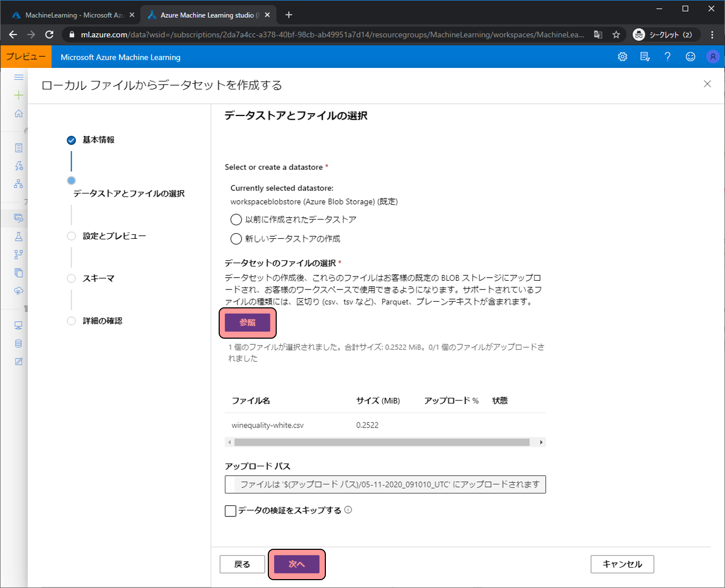Image resolution: width=725 pixels, height=588 pixels.
Task: Open the experiments flask icon in sidebar
Action: 19,236
